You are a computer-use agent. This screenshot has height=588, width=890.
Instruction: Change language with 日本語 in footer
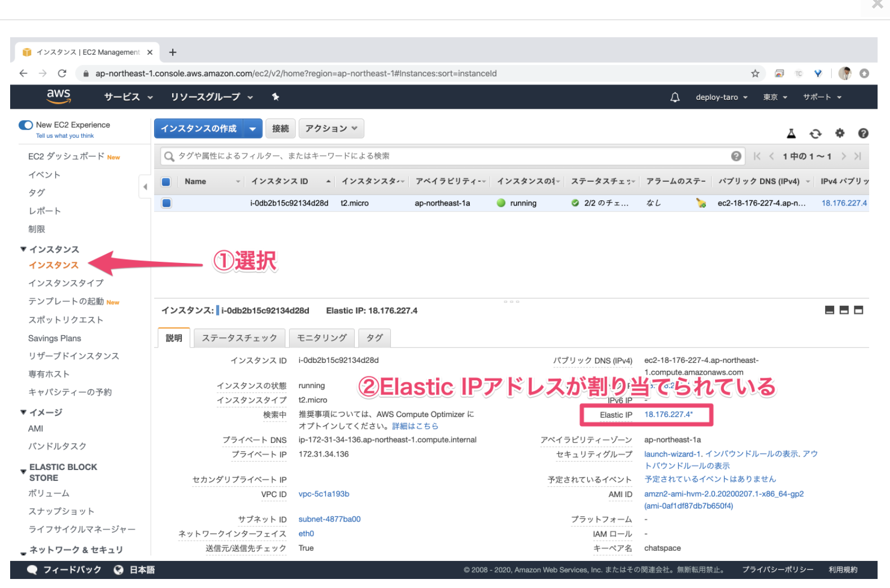[x=134, y=569]
